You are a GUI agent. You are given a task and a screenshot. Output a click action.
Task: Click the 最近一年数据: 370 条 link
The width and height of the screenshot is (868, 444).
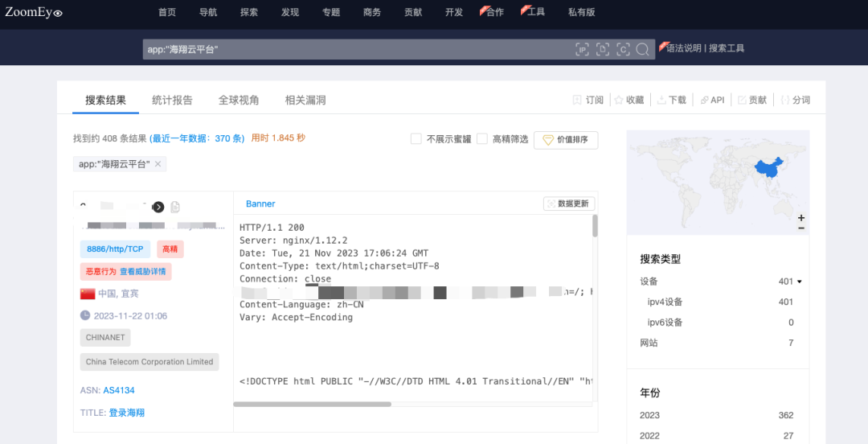[197, 138]
